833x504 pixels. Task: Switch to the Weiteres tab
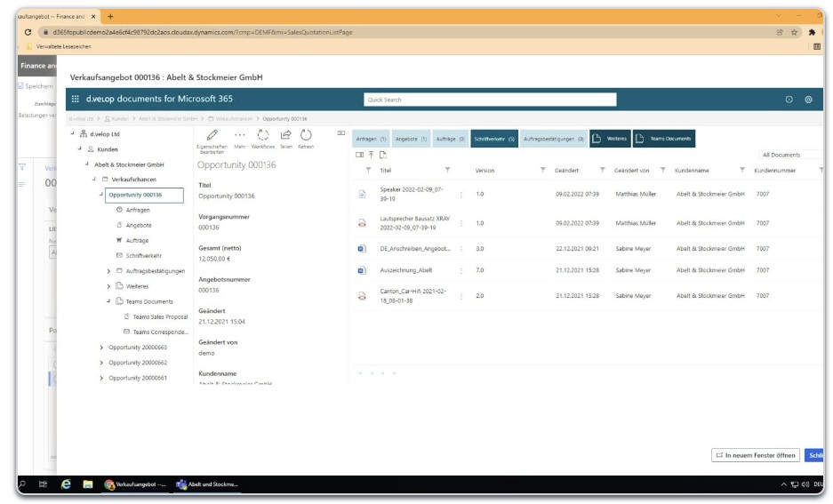pyautogui.click(x=610, y=140)
